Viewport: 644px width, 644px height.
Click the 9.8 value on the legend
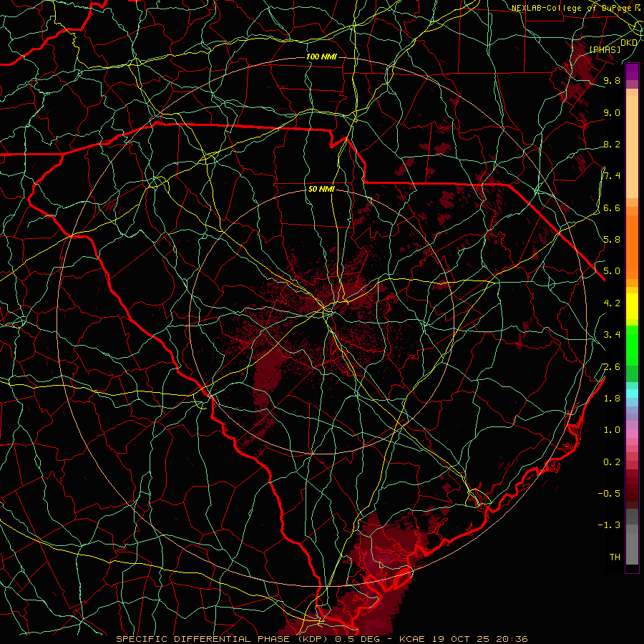612,80
